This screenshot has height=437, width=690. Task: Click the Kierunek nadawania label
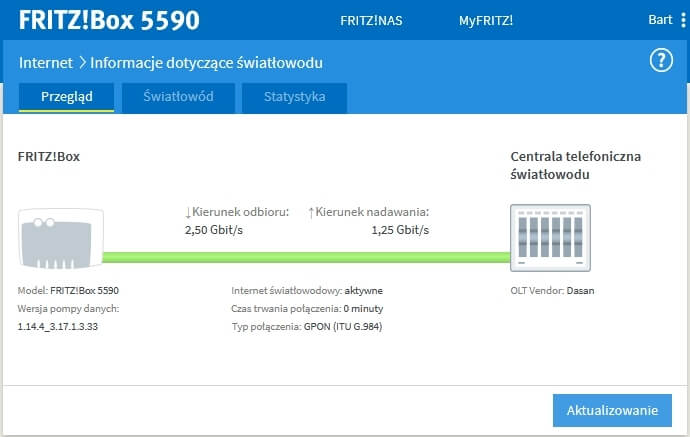[x=372, y=212]
